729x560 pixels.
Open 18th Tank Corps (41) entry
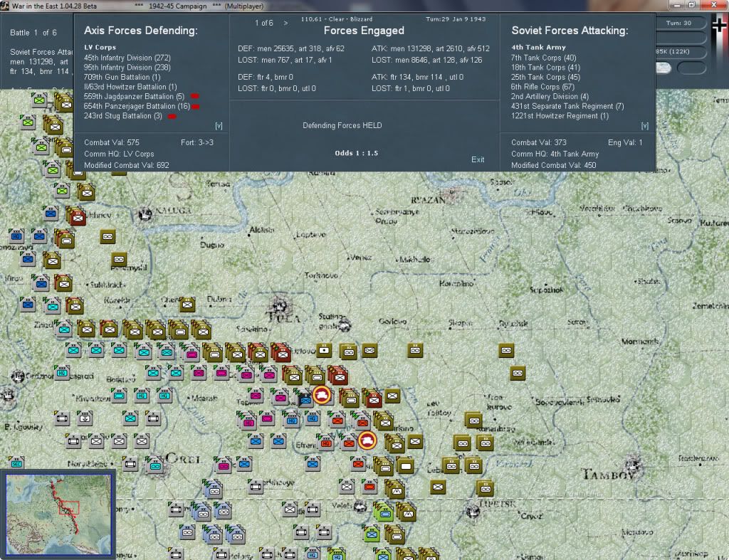545,68
